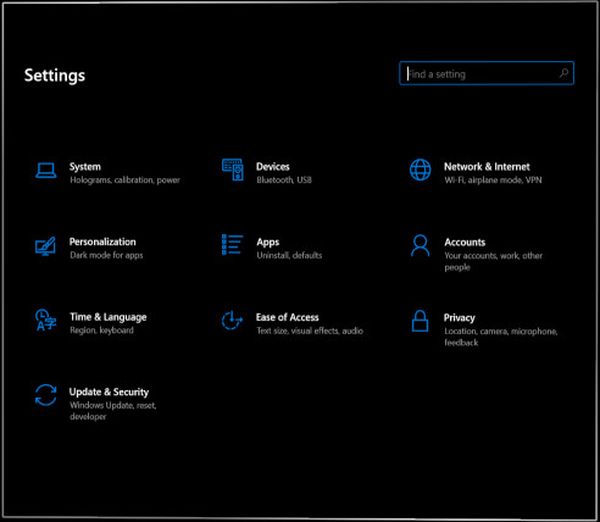Viewport: 600px width, 522px height.
Task: Click the magnifier search icon in the search box
Action: (564, 73)
